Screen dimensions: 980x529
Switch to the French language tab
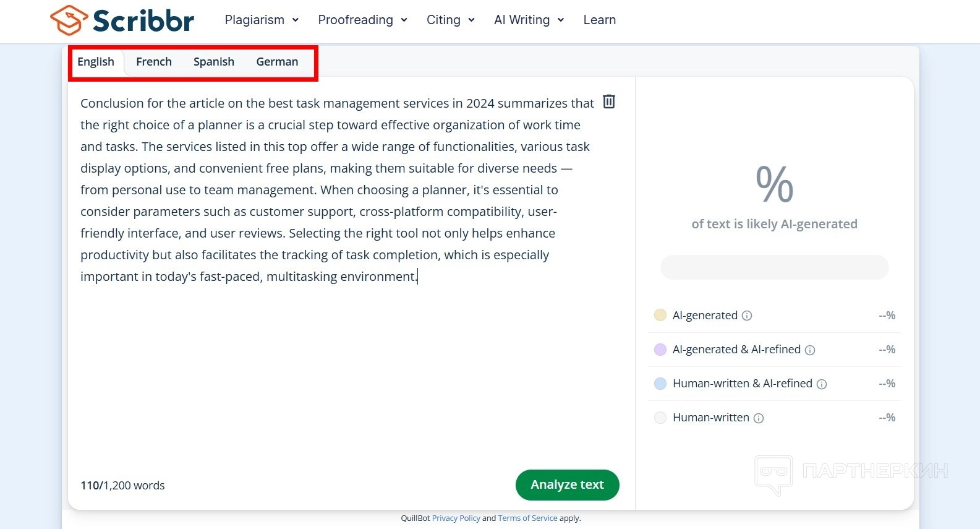pos(154,62)
